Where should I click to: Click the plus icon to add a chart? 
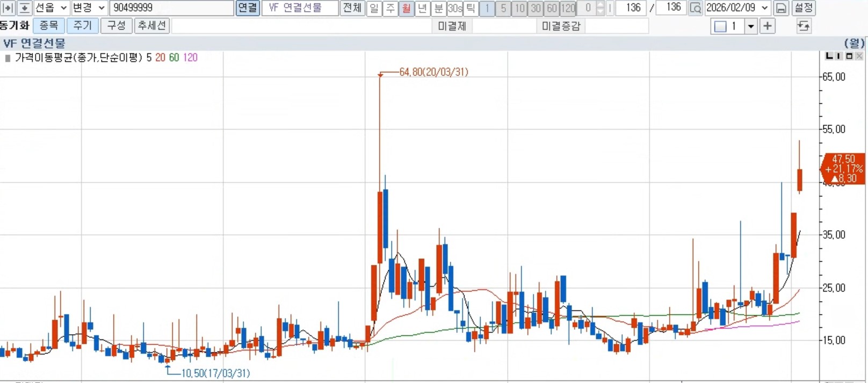tap(768, 26)
